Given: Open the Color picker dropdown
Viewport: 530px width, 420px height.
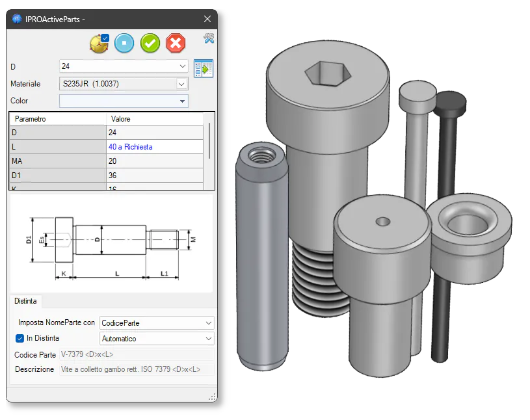Looking at the screenshot, I should pos(183,101).
